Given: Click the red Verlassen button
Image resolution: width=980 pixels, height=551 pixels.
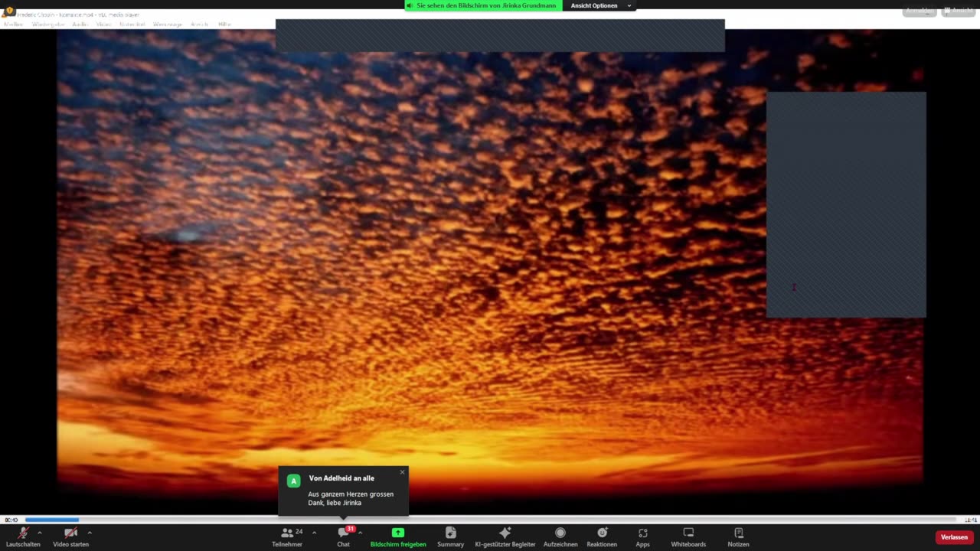Looking at the screenshot, I should coord(954,537).
